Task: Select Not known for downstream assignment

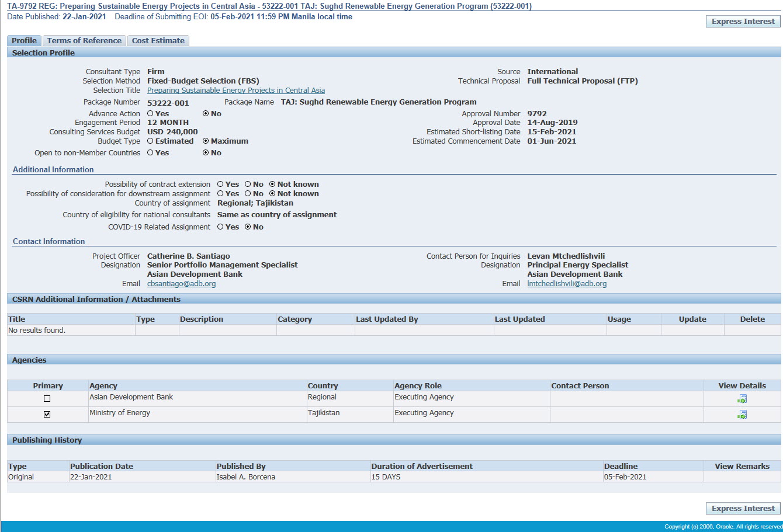Action: click(x=272, y=194)
